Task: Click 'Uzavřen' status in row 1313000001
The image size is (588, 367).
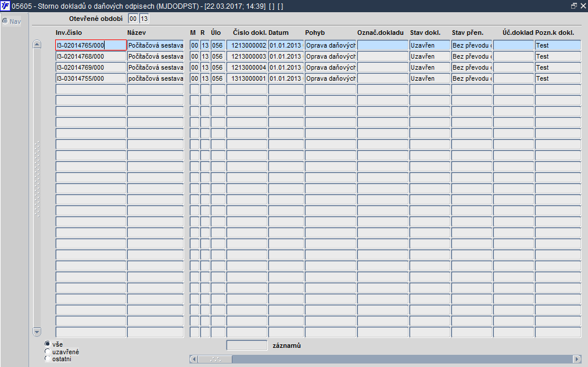Action: point(430,78)
